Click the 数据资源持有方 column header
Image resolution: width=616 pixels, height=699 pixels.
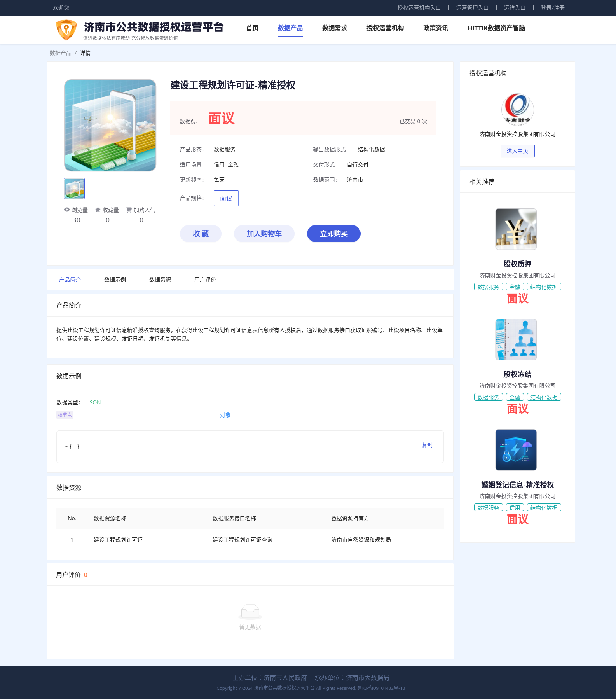pos(350,518)
